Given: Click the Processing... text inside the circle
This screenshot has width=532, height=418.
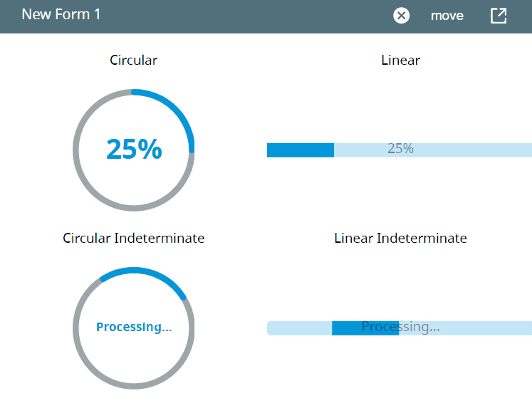Looking at the screenshot, I should pyautogui.click(x=134, y=328).
